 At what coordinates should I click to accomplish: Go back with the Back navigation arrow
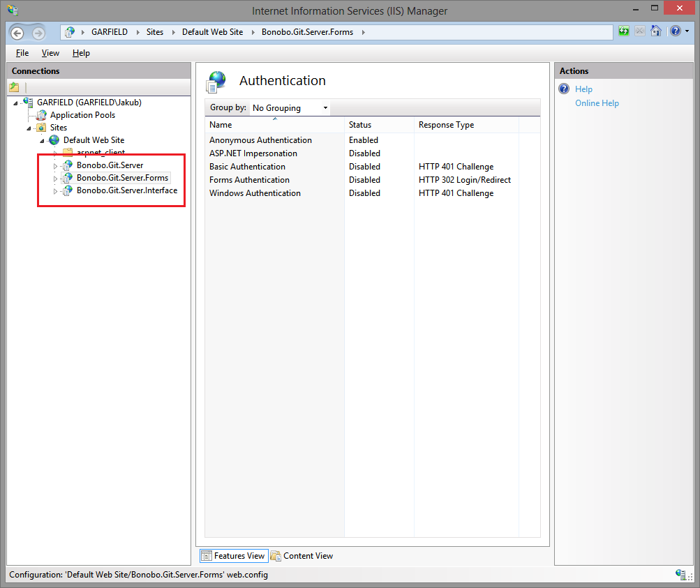(17, 33)
